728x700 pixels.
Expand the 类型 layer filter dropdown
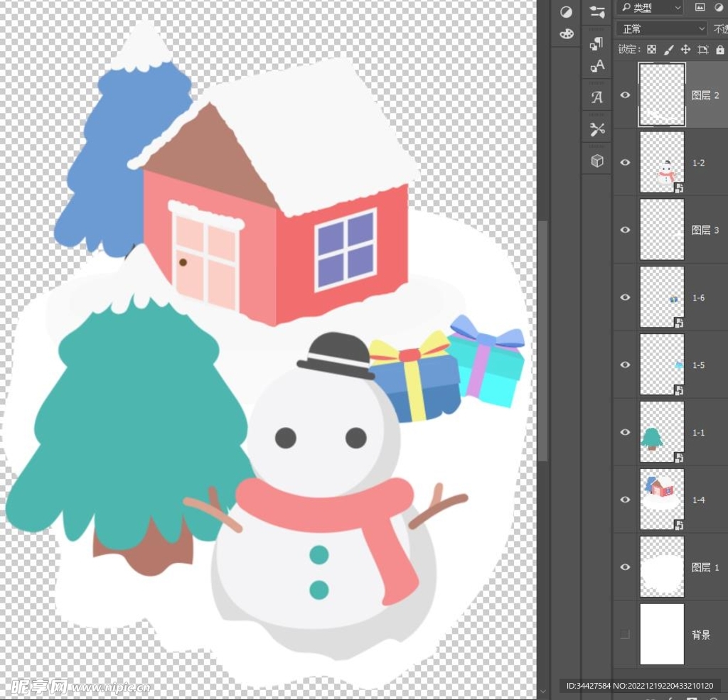click(651, 8)
